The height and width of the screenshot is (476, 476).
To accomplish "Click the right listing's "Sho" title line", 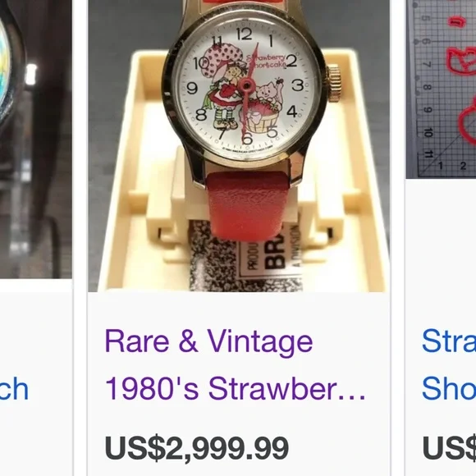I will (449, 388).
